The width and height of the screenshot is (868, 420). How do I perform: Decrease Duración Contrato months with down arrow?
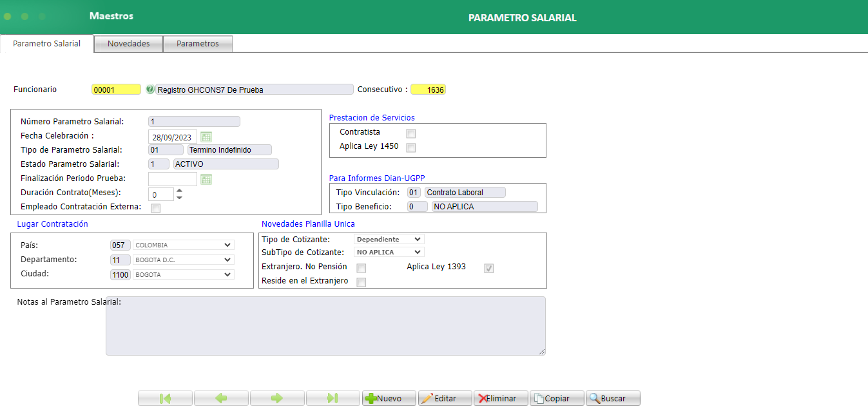179,197
